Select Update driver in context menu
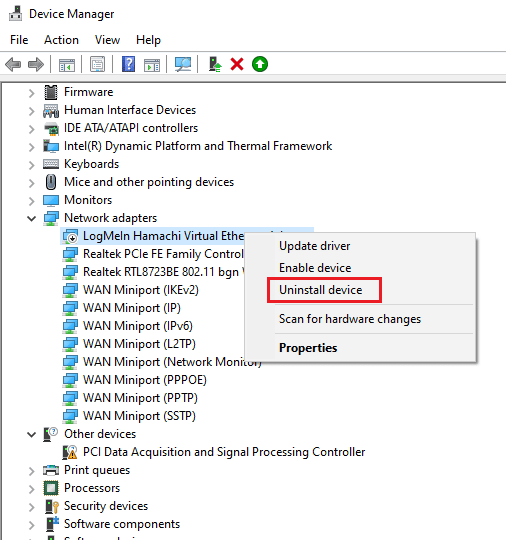This screenshot has width=506, height=540. pyautogui.click(x=314, y=246)
